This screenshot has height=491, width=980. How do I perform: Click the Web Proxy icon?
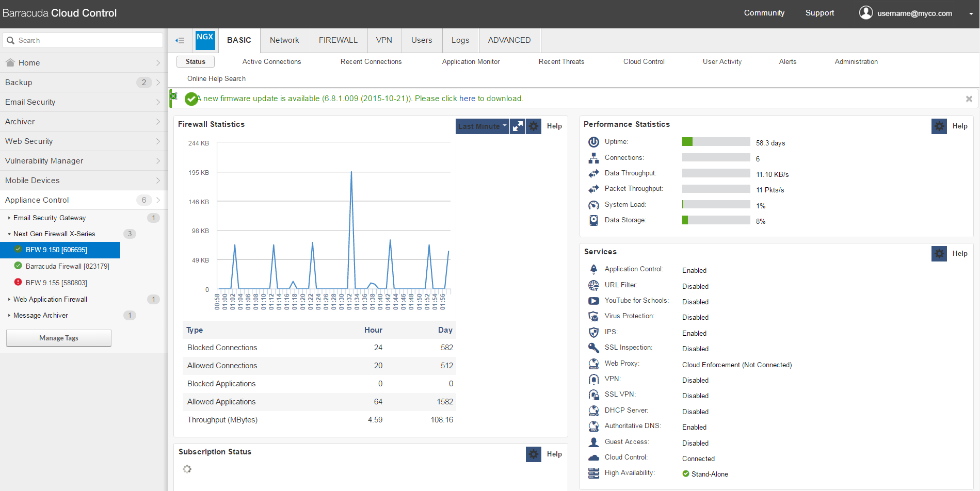[593, 364]
